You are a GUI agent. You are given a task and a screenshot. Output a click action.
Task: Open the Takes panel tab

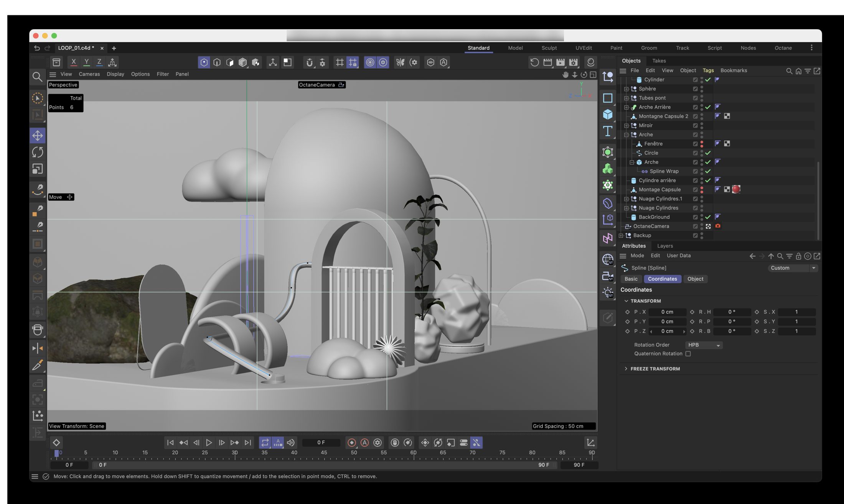659,61
